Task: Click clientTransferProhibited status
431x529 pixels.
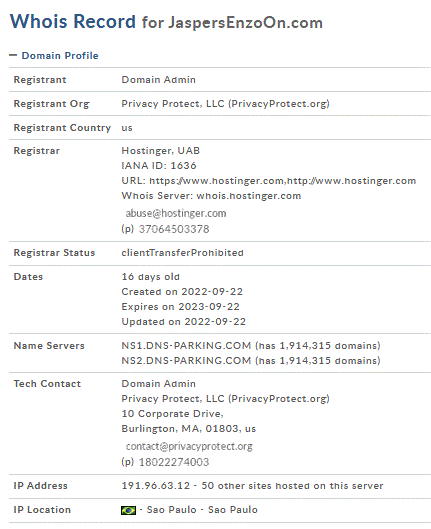Action: 182,253
